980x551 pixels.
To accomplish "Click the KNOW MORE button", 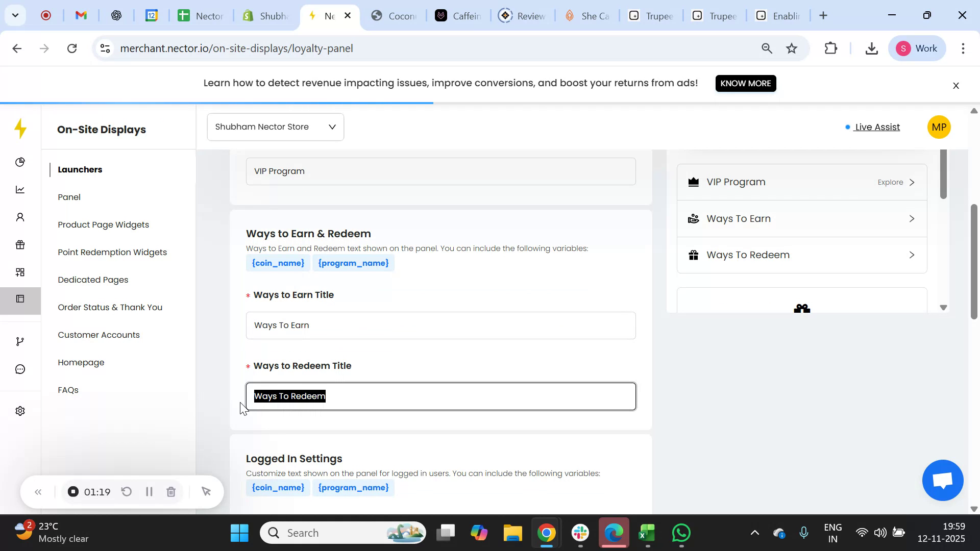I will 745,83.
